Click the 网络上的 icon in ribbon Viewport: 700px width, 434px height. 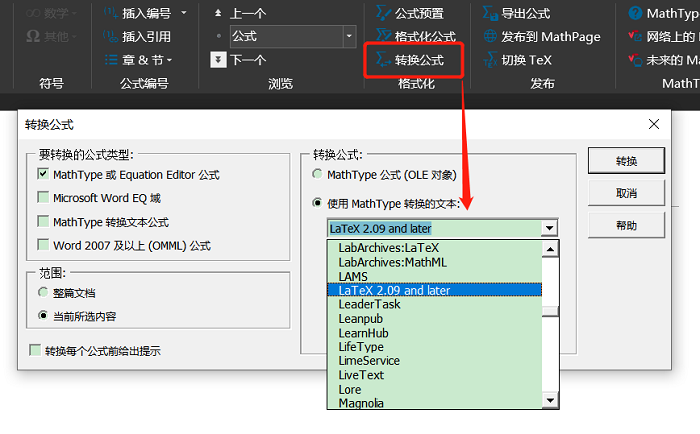click(x=635, y=36)
